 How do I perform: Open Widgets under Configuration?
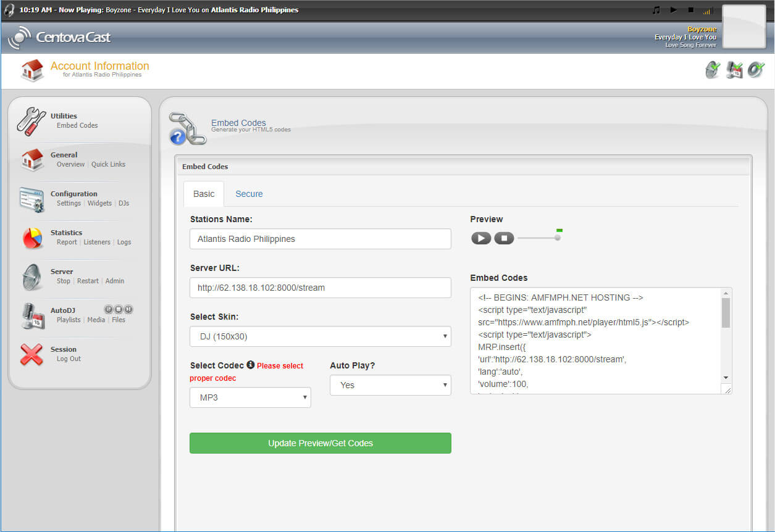click(99, 203)
